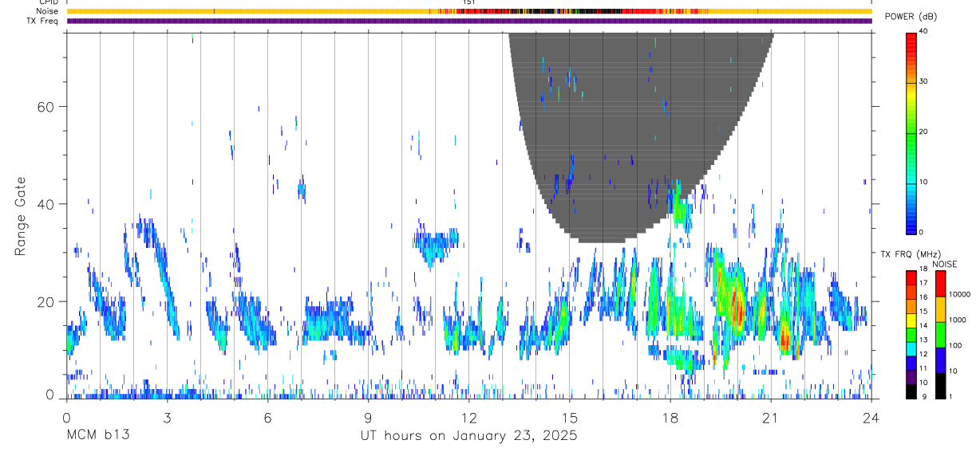
Task: Click the '40' tick on the power colorbar
Action: point(924,31)
